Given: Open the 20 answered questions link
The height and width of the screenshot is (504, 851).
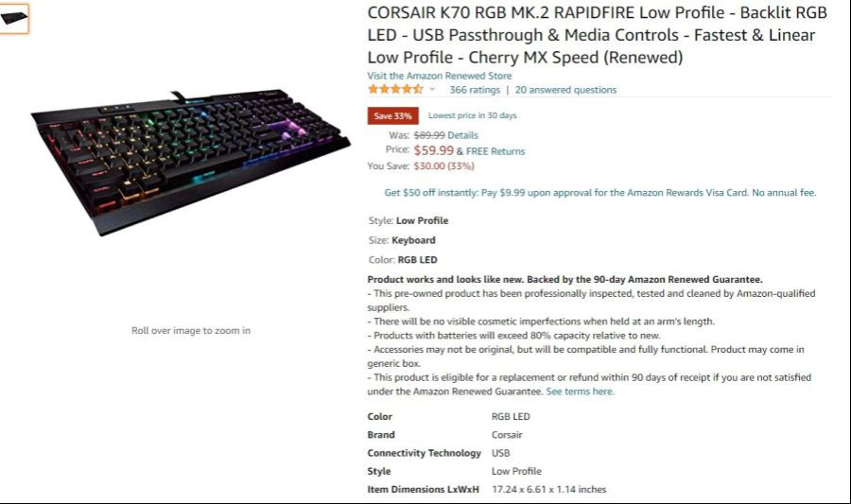Looking at the screenshot, I should [x=565, y=90].
